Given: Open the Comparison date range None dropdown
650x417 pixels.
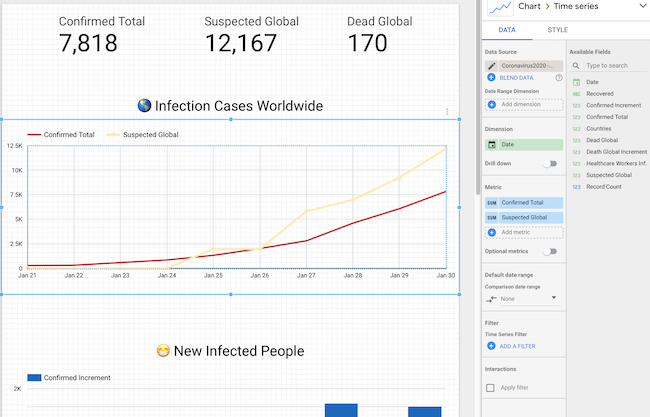Looking at the screenshot, I should (x=528, y=299).
